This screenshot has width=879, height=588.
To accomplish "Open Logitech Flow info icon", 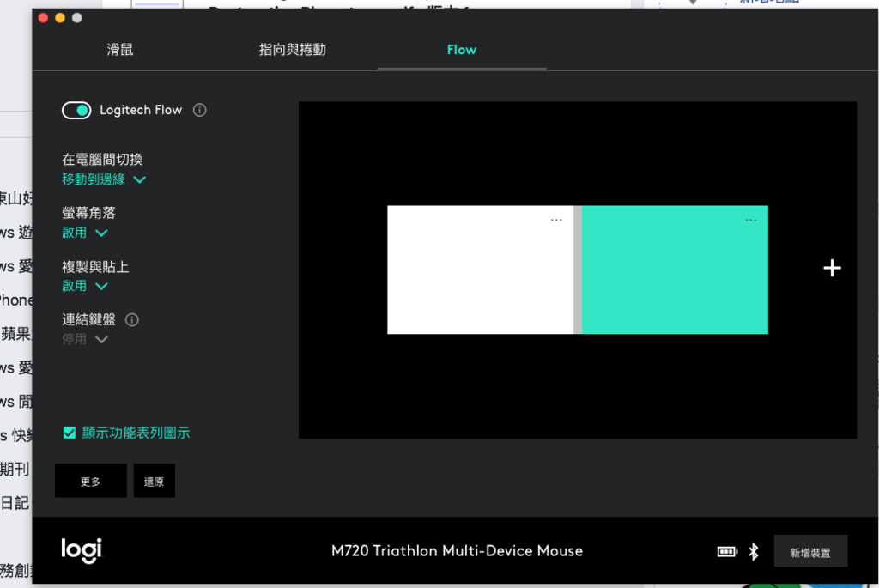I will [199, 110].
